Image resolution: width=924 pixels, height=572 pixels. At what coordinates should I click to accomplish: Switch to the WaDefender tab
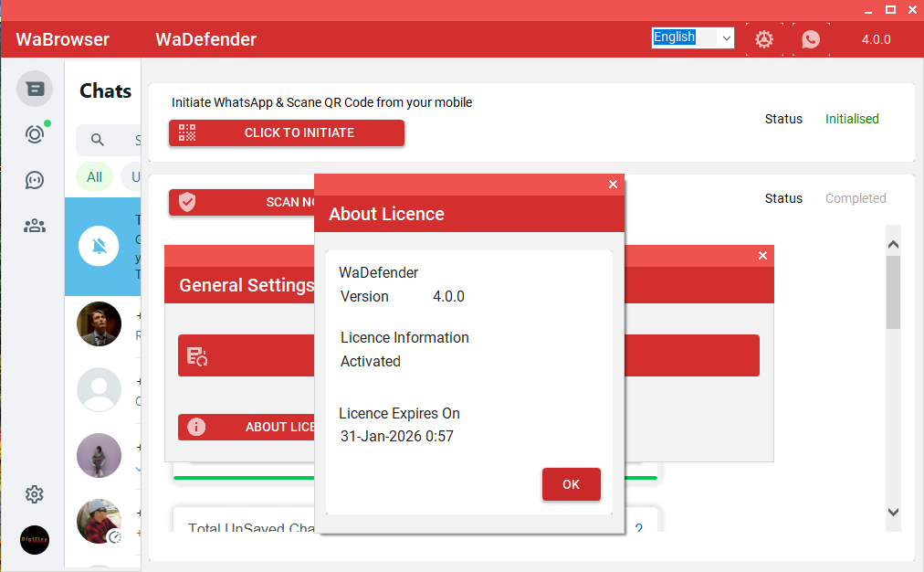point(205,39)
